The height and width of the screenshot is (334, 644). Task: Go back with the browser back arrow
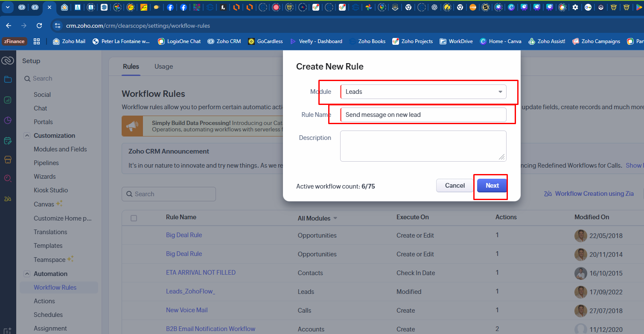9,26
